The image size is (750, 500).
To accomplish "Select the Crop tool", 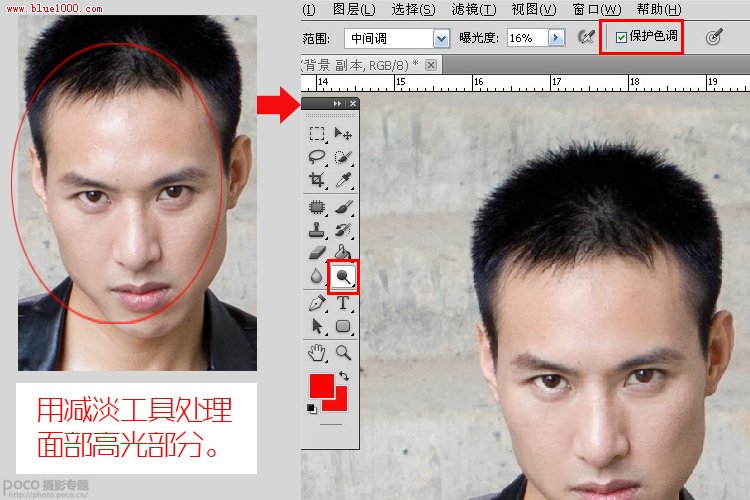I will coord(317,179).
